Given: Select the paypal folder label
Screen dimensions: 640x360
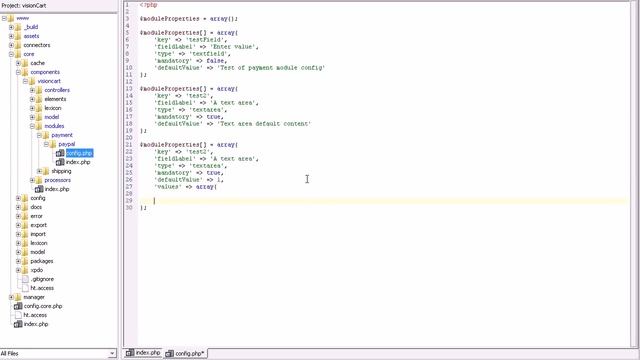Looking at the screenshot, I should (67, 144).
